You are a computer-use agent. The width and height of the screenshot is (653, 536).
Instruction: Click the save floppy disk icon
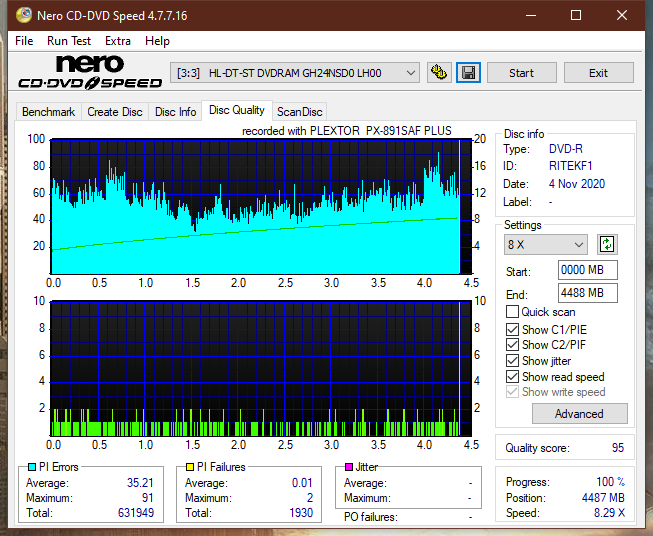(x=468, y=73)
